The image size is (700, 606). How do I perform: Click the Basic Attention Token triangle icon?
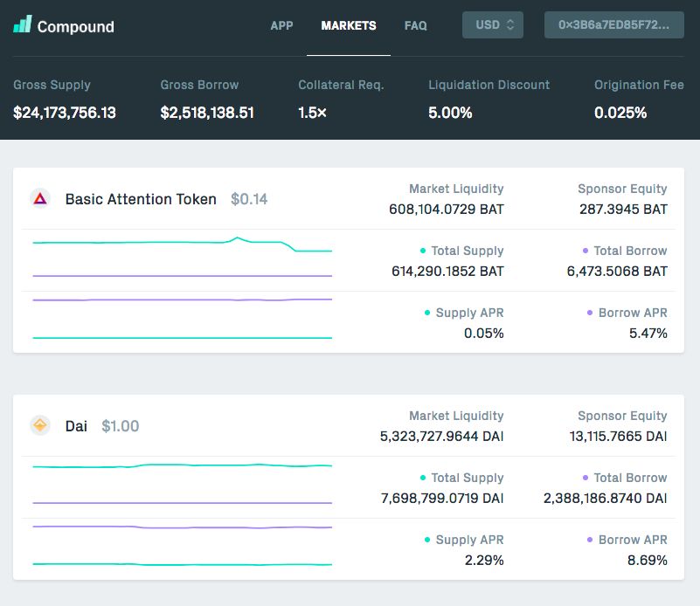pos(40,199)
